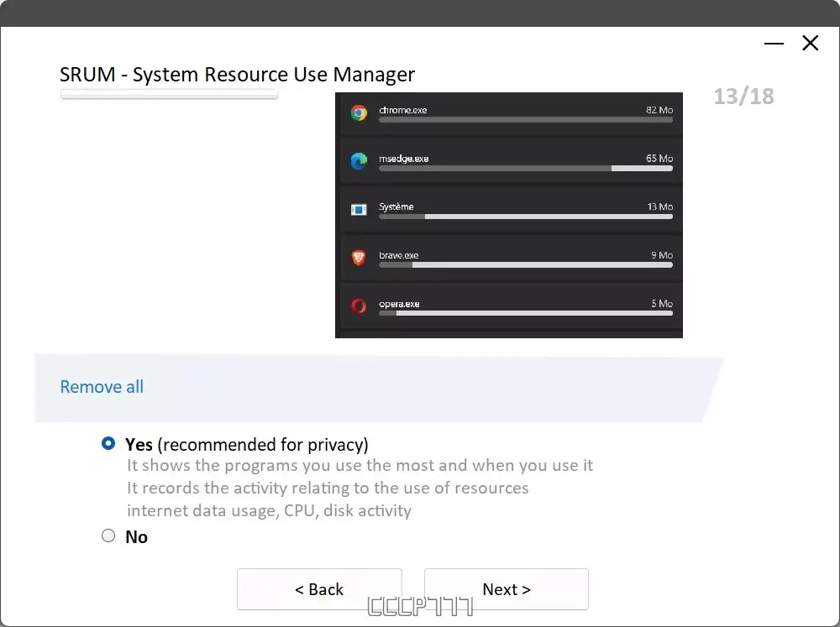Click the Remove all option
840x627 pixels.
point(101,387)
